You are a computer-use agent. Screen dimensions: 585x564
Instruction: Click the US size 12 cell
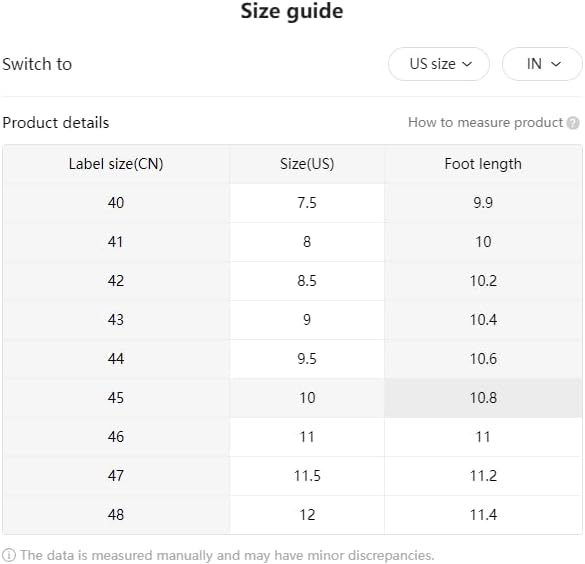pyautogui.click(x=307, y=515)
